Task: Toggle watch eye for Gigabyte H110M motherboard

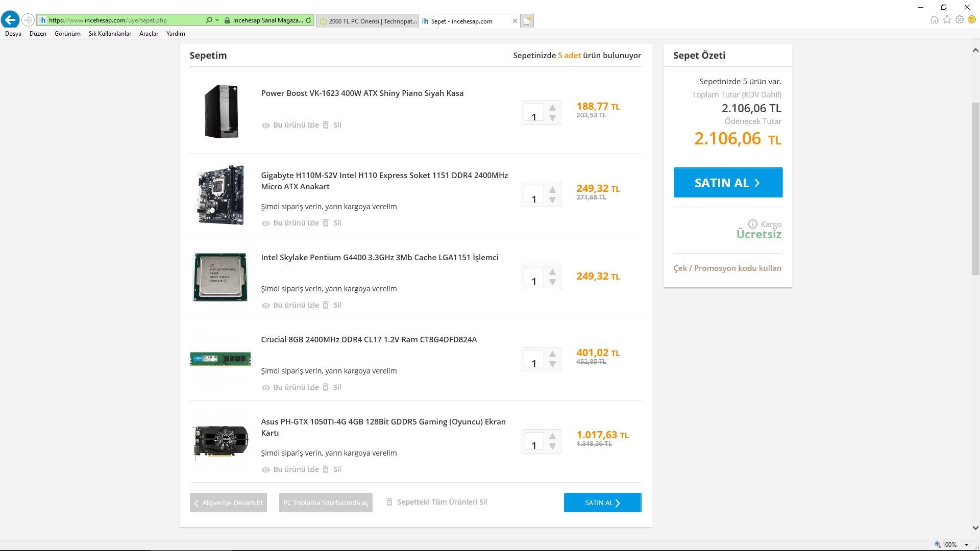Action: coord(265,223)
